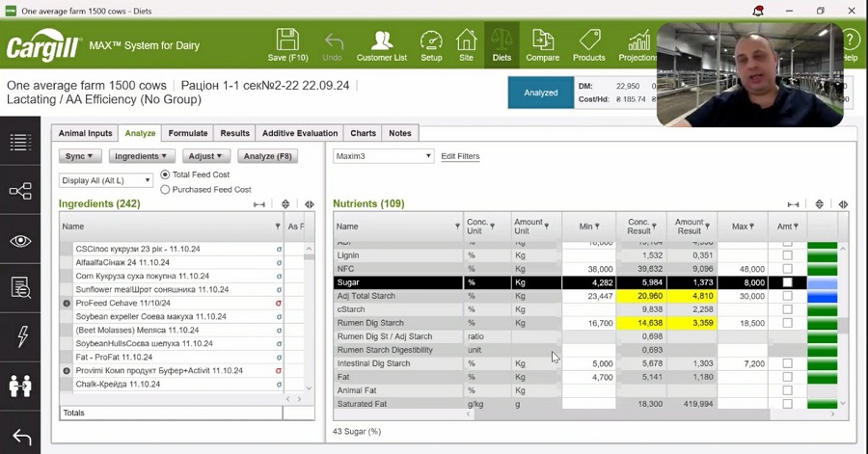Click Nutrients panel vertical expand icon

pos(819,204)
